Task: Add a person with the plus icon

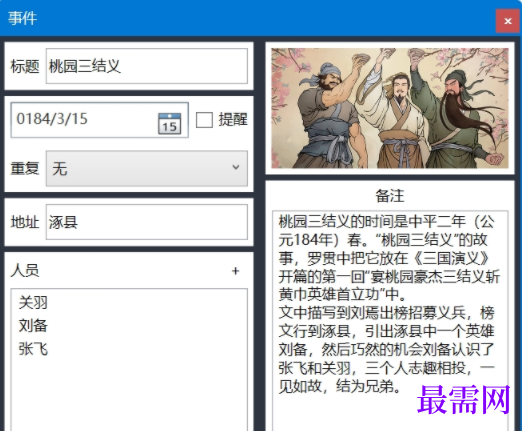Action: point(235,271)
